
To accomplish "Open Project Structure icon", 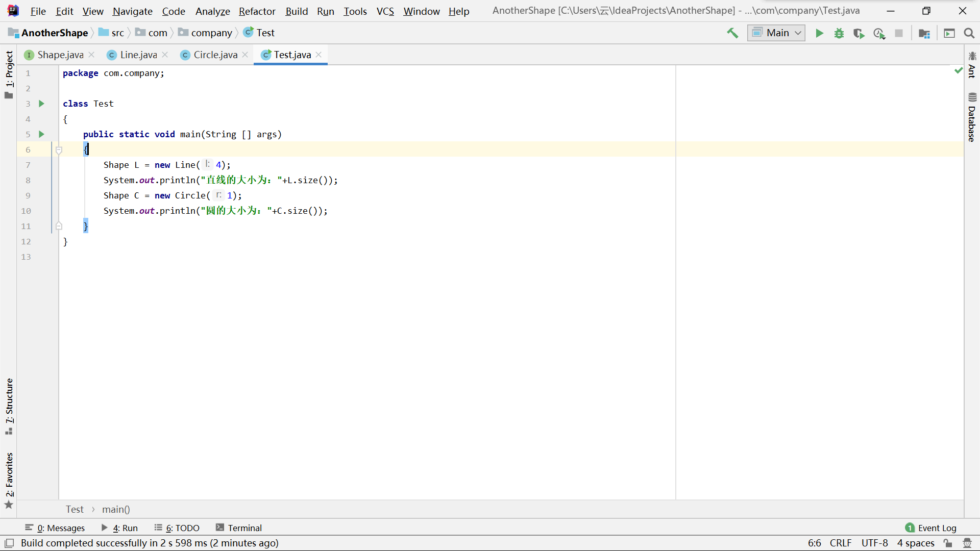I will 924,33.
